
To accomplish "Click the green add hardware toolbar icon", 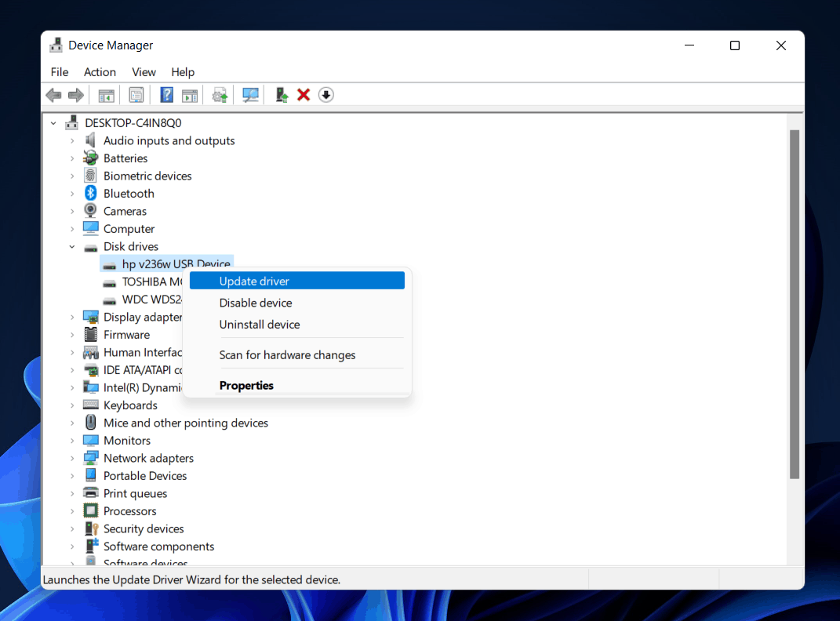I will [x=281, y=95].
